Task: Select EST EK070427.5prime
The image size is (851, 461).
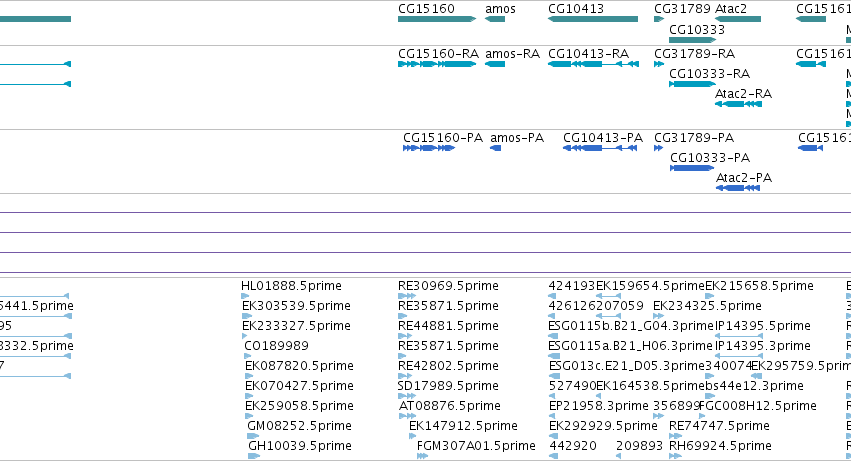Action: click(x=299, y=386)
